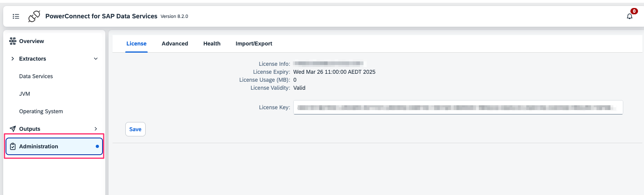Open the notifications bell
This screenshot has height=195, width=644.
(629, 16)
